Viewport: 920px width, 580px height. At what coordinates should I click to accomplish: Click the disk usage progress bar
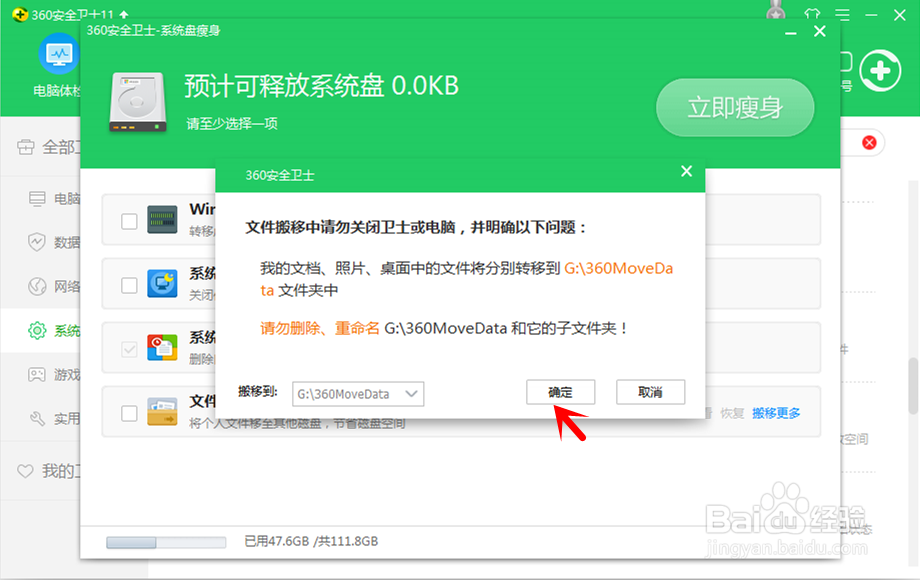166,542
